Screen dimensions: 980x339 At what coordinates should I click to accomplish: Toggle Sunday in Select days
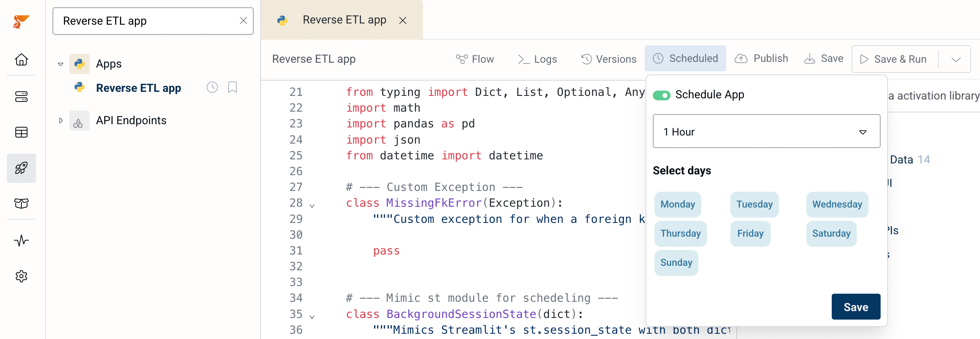point(676,263)
